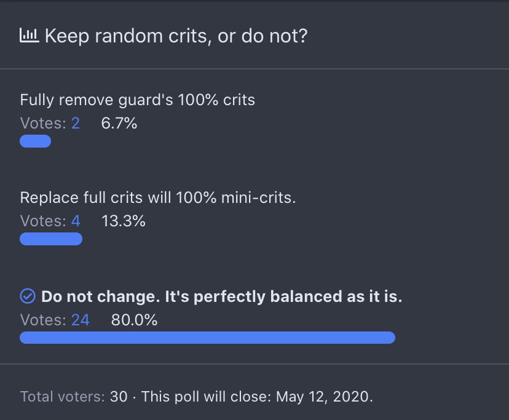Select "Fully remove guard's 100% crits" option

(x=137, y=100)
